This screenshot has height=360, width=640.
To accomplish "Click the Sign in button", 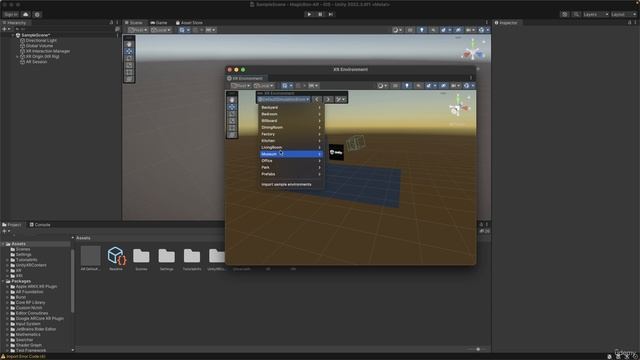I will click(x=11, y=14).
